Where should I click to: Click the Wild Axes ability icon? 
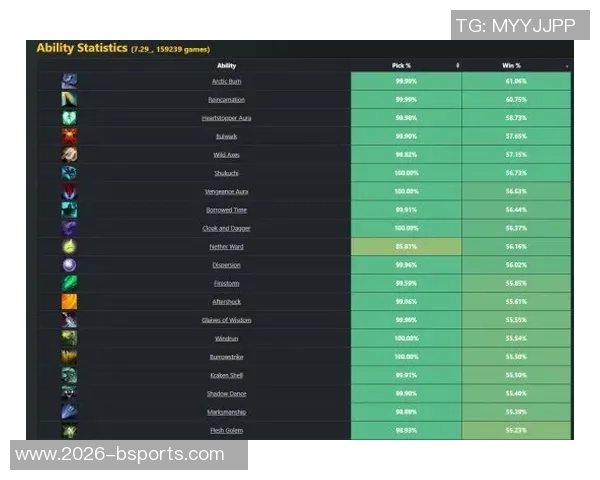pyautogui.click(x=69, y=155)
